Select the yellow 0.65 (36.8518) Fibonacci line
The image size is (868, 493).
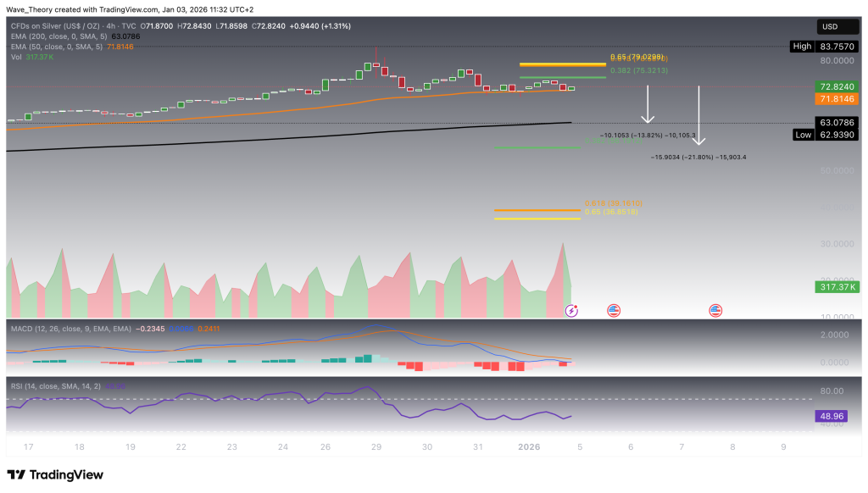coord(537,219)
